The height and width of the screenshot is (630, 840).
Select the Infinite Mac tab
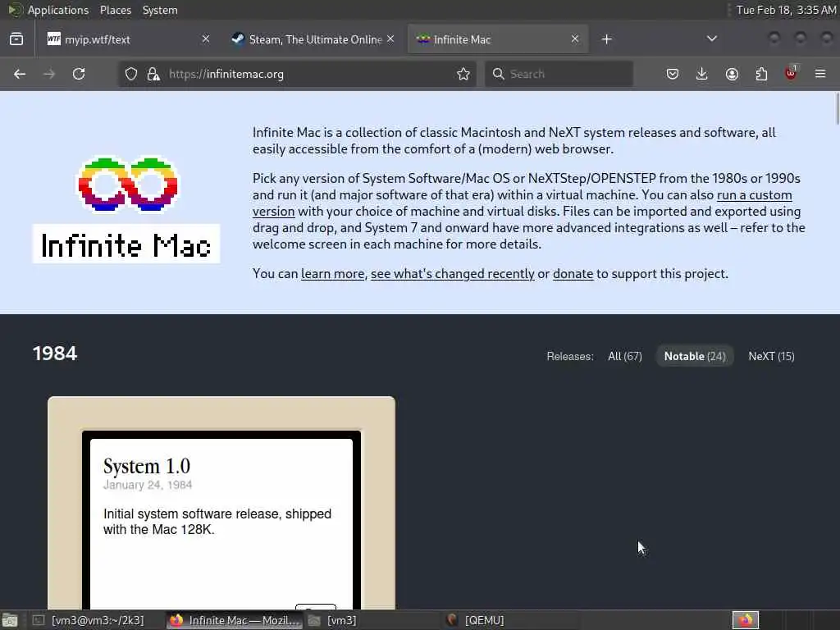pyautogui.click(x=498, y=39)
